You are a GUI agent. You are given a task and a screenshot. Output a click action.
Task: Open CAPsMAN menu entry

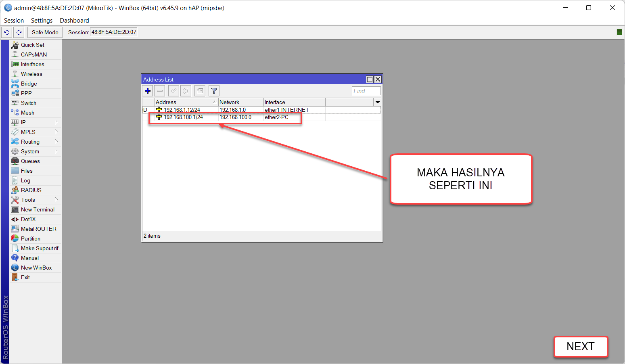click(x=36, y=54)
